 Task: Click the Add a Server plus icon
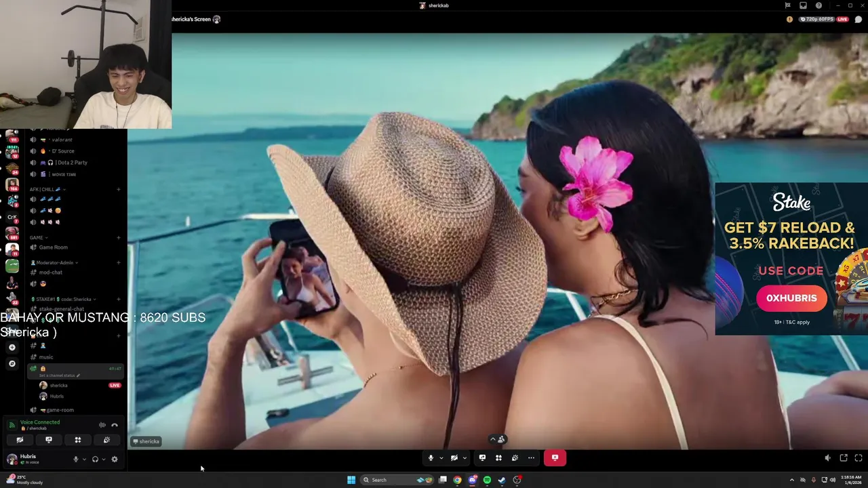[x=12, y=347]
